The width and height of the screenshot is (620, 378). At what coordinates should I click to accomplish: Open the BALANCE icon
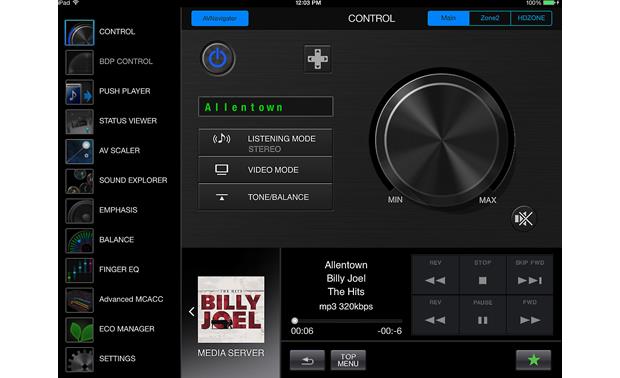pyautogui.click(x=79, y=240)
